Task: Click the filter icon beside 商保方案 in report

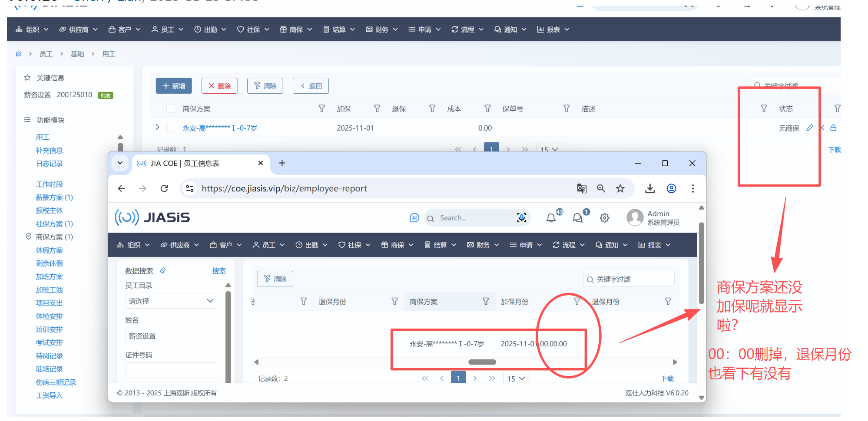Action: point(486,301)
